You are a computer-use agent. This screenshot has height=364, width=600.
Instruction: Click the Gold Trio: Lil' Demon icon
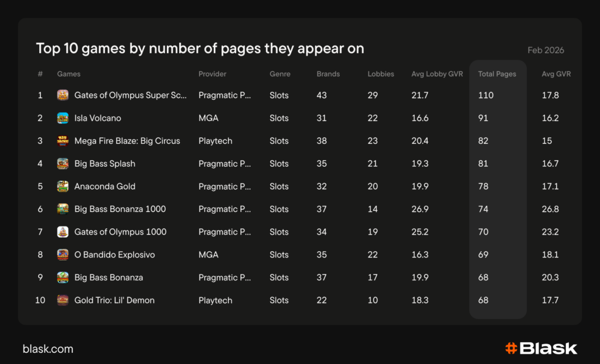[x=63, y=300]
